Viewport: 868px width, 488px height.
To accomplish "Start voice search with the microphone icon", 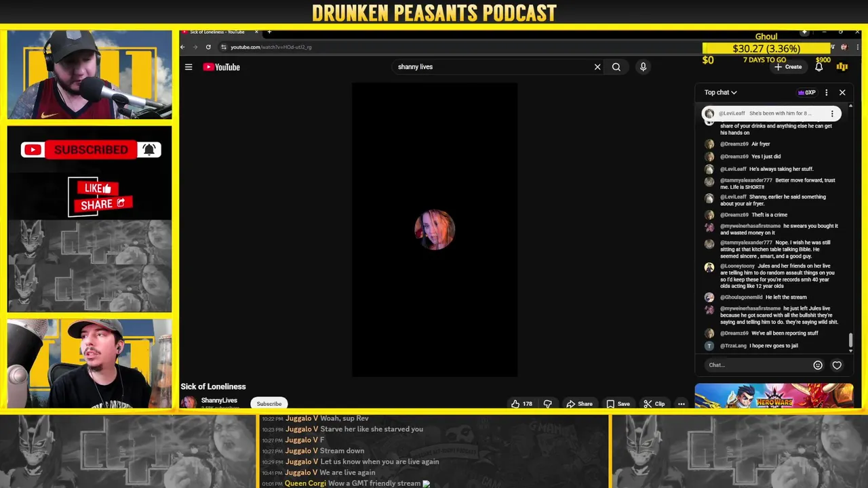I will click(x=643, y=67).
